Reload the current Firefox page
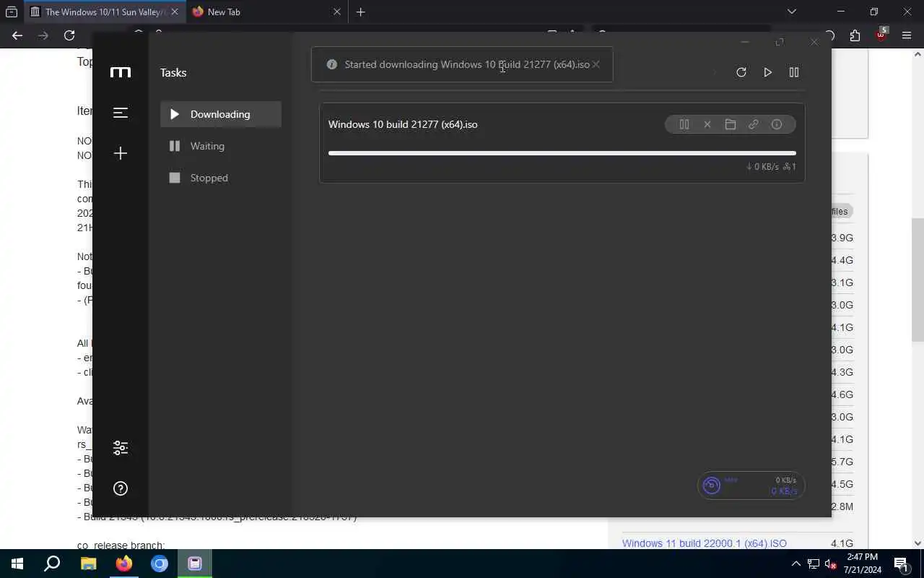Screen dimensions: 924x578 (x=69, y=35)
